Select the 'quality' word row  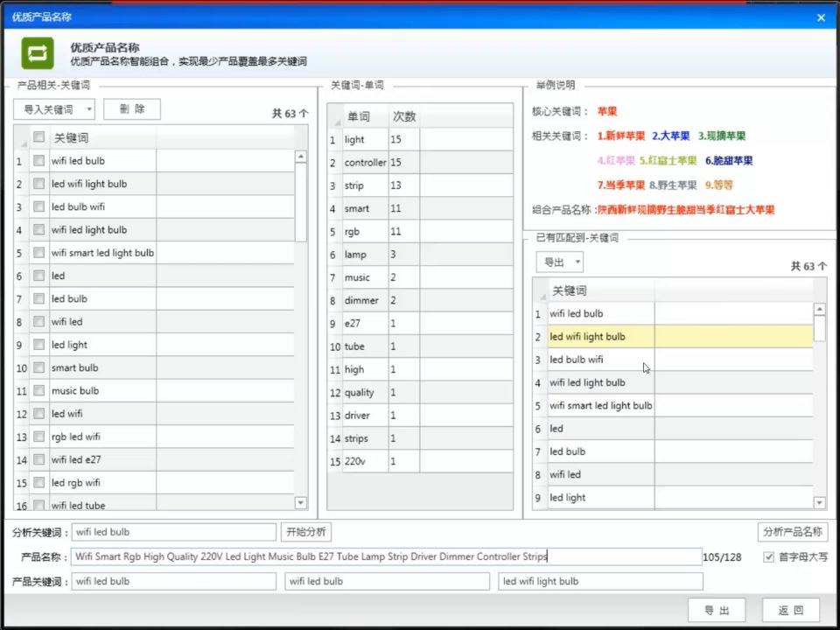pos(420,393)
